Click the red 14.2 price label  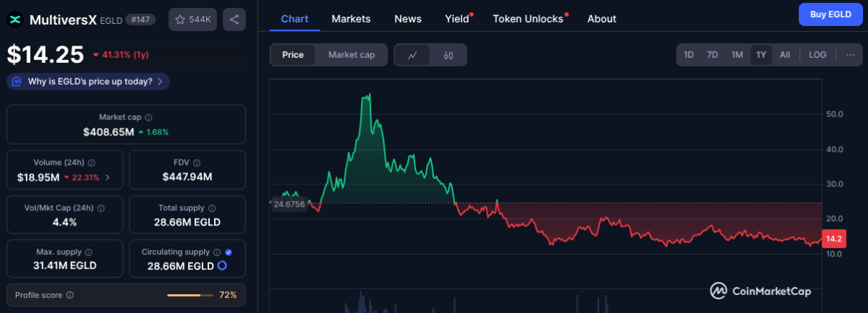click(x=833, y=239)
